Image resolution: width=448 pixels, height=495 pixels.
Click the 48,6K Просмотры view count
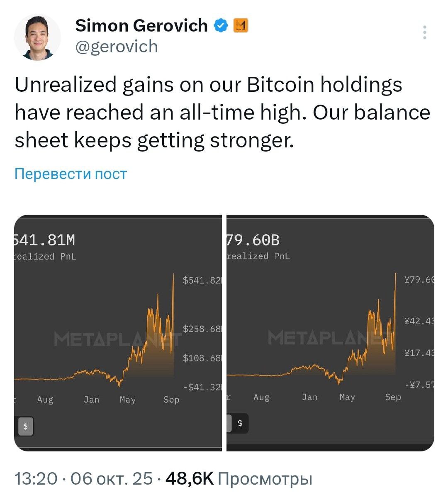[239, 479]
